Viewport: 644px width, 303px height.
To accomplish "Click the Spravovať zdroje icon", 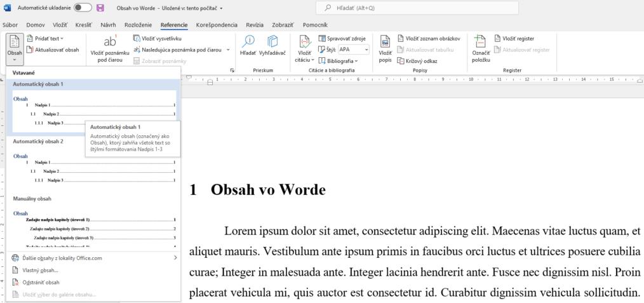I will (321, 39).
